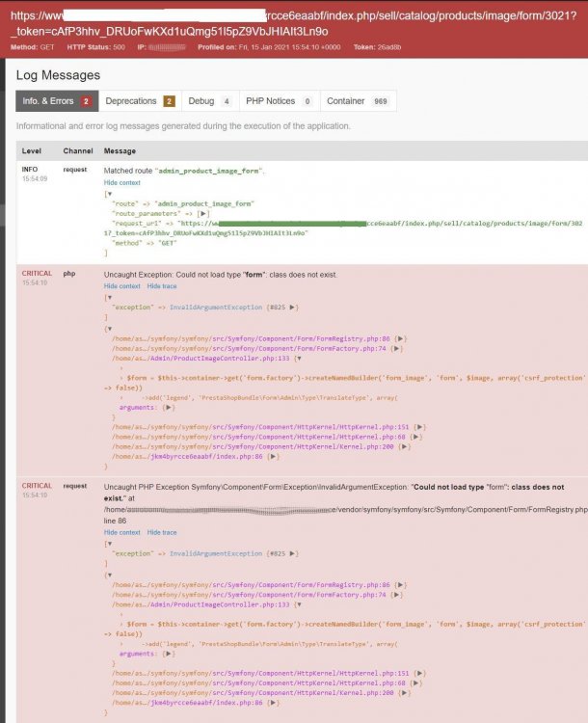Expand HttpKernel.php:151 frame in the php critical trace
Image resolution: width=588 pixels, height=723 pixels.
pyautogui.click(x=419, y=427)
